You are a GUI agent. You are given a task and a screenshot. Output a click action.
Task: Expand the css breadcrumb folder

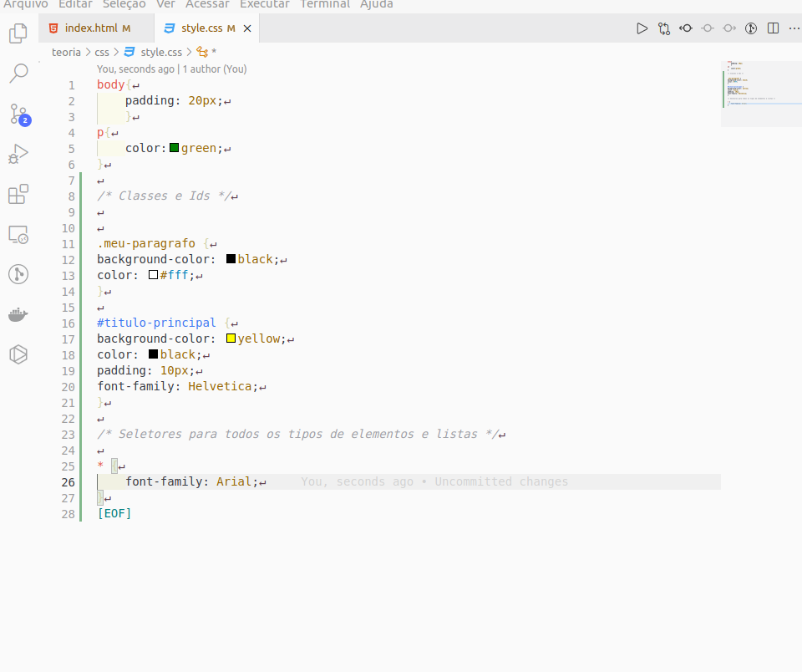point(102,52)
